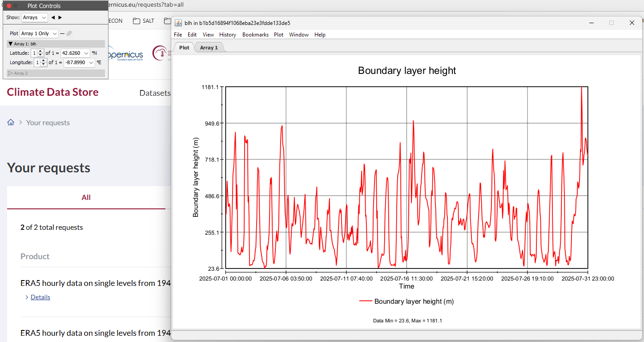Expand the Array 2 section
The width and height of the screenshot is (644, 342).
[11, 73]
